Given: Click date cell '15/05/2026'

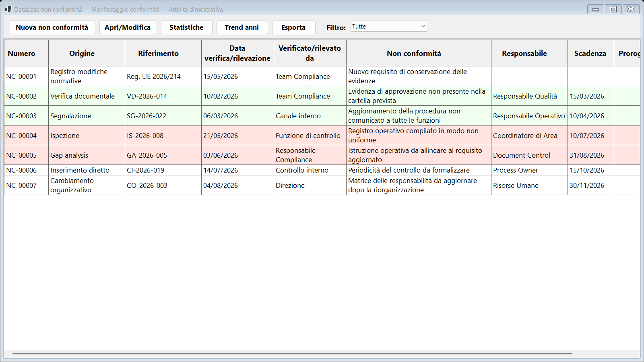Looking at the screenshot, I should (x=237, y=76).
